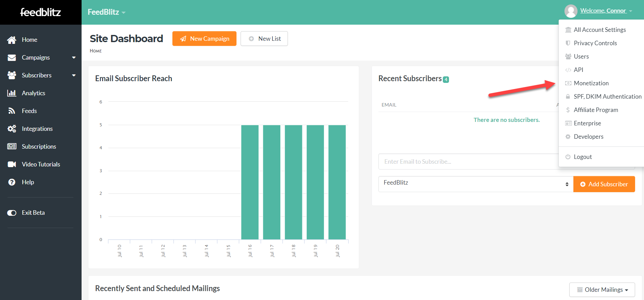Click the user avatar icon
644x300 pixels.
point(571,11)
